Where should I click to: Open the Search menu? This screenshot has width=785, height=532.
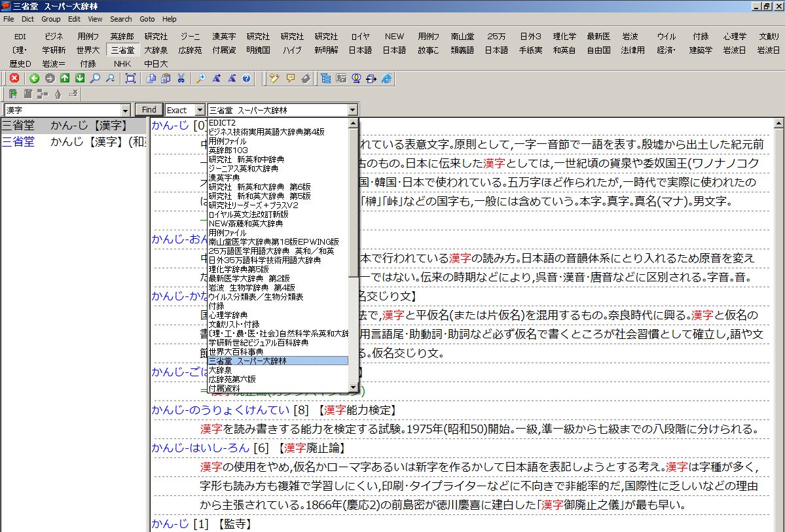tap(120, 19)
